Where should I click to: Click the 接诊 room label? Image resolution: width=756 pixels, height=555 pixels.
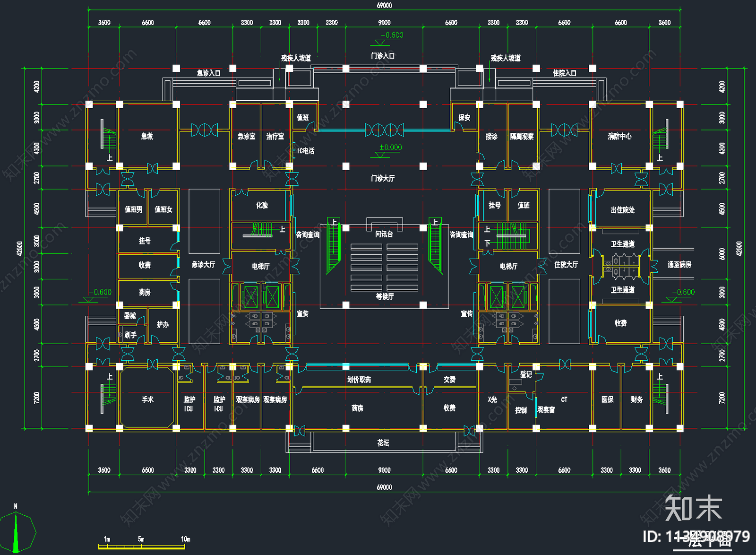click(491, 136)
